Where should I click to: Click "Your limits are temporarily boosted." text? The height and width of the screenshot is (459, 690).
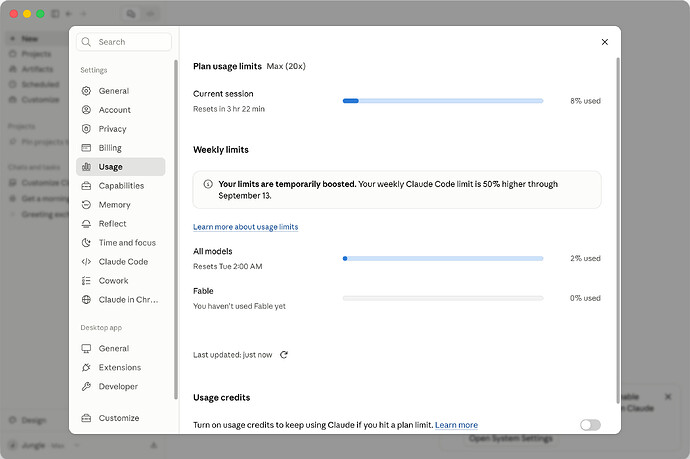[x=287, y=184]
